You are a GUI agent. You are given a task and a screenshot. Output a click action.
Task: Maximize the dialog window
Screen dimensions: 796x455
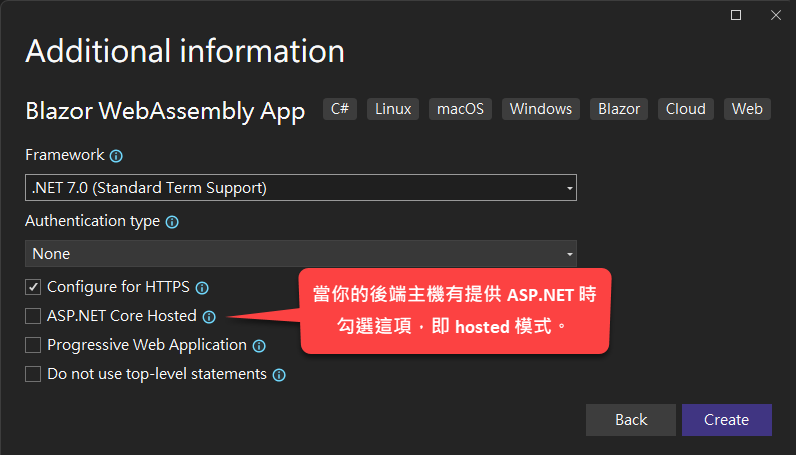coord(736,15)
